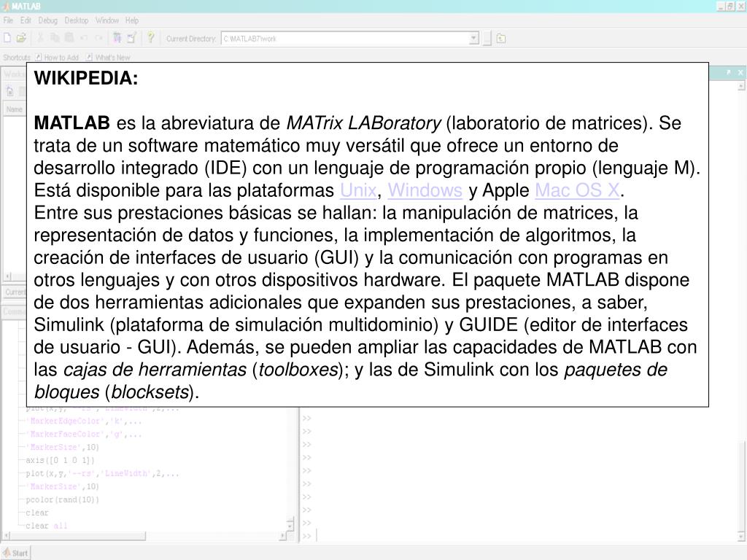Screen dimensions: 747x560
Task: Click the MATLAB Start button
Action: pyautogui.click(x=16, y=553)
